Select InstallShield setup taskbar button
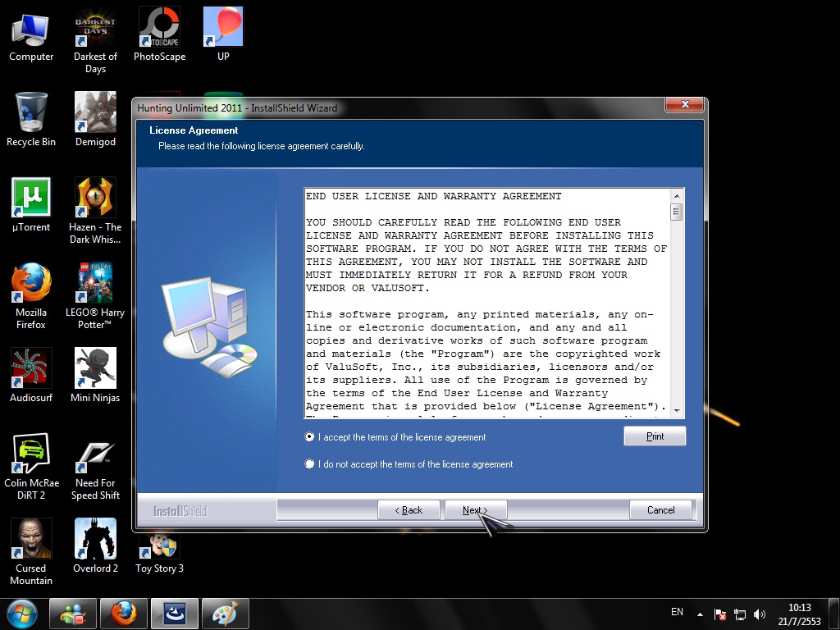 pos(175,614)
